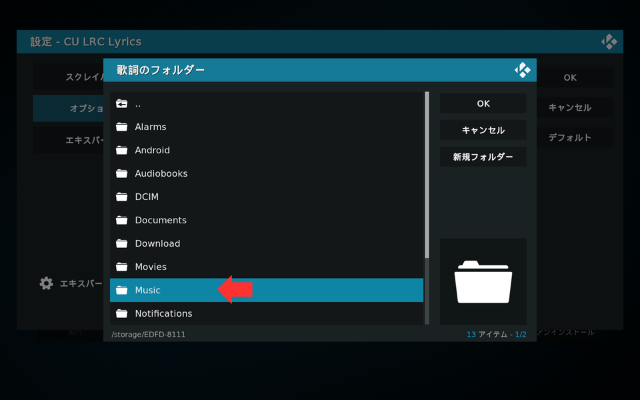The height and width of the screenshot is (400, 640).
Task: Click the large folder preview thumbnail
Action: click(x=483, y=281)
